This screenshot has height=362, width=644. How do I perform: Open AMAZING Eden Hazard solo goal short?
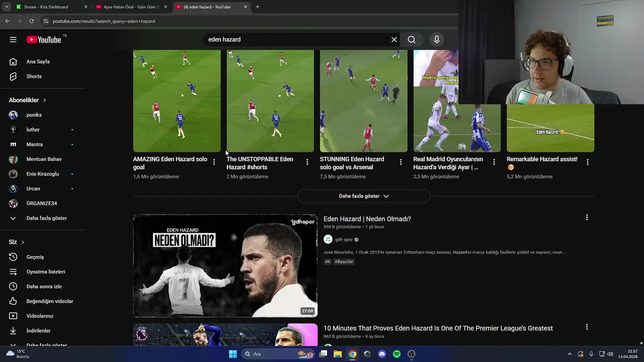click(x=177, y=101)
